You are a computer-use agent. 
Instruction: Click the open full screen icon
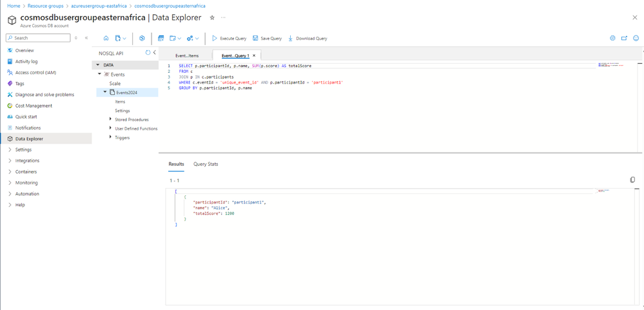coord(624,38)
